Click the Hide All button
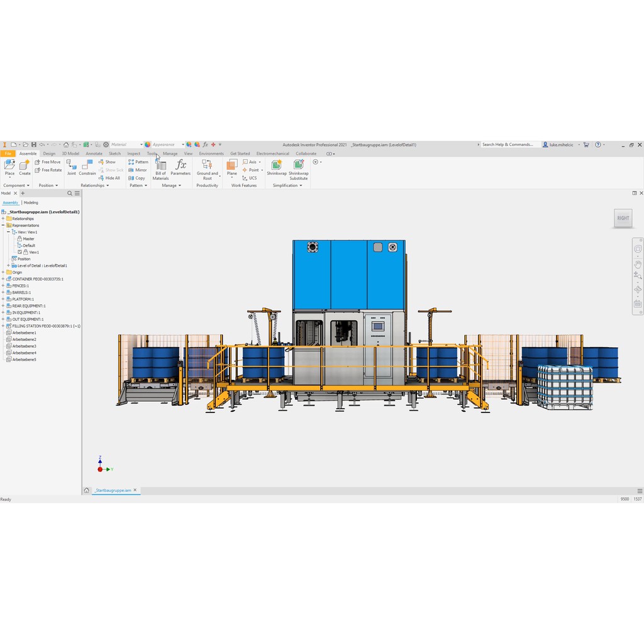Screen dimensions: 644x644 109,178
